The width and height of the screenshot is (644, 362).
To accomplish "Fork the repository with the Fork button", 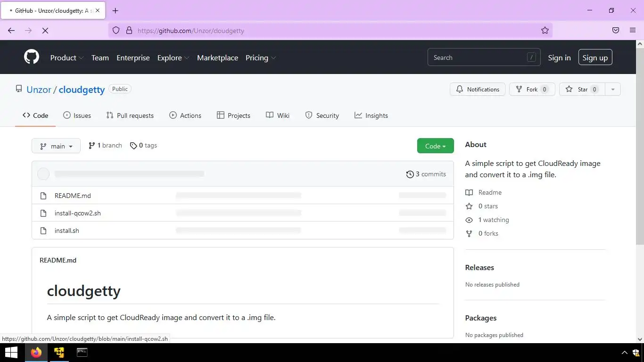I will pos(532,89).
